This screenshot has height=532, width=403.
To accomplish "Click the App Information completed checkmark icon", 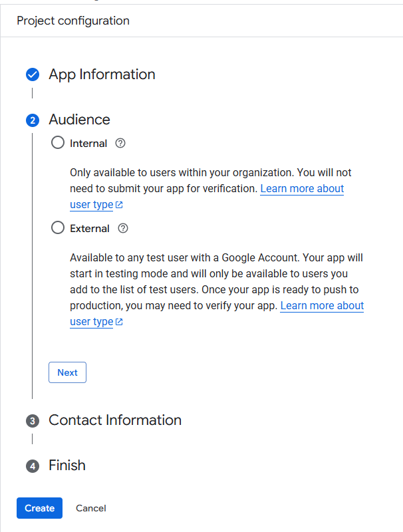I will 33,74.
